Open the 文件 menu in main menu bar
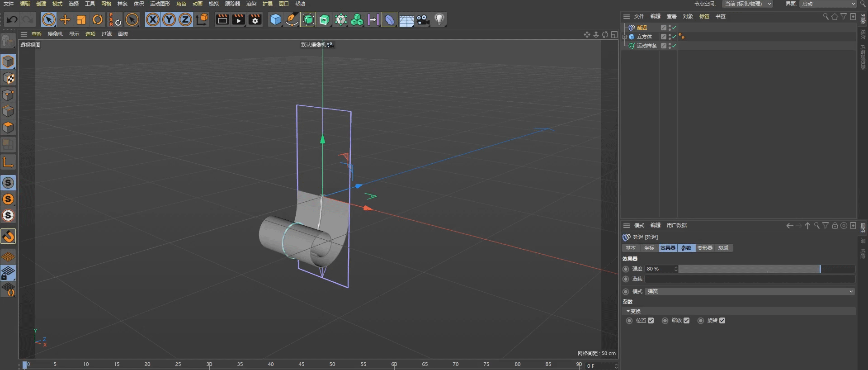868x370 pixels. pos(9,4)
